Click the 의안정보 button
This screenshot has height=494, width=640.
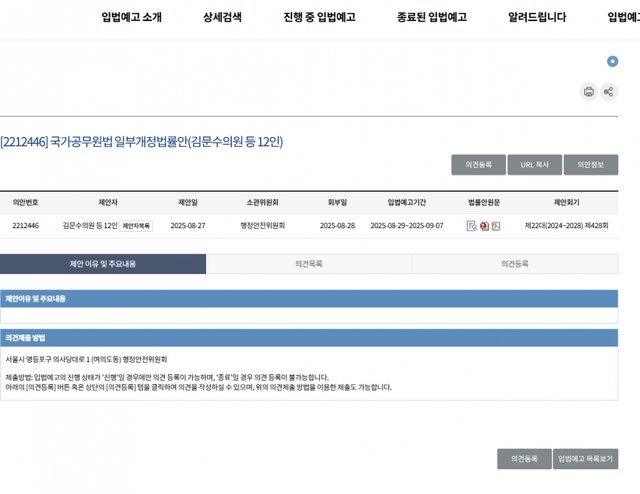(x=590, y=165)
